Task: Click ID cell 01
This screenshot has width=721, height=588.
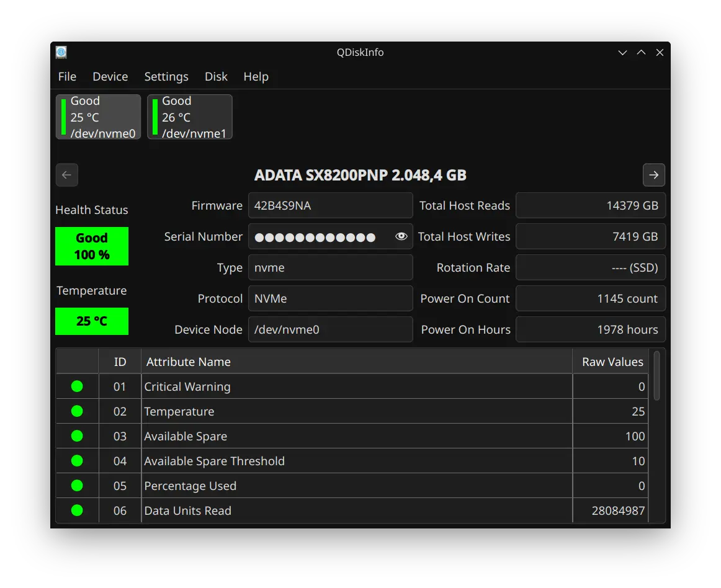Action: 120,386
